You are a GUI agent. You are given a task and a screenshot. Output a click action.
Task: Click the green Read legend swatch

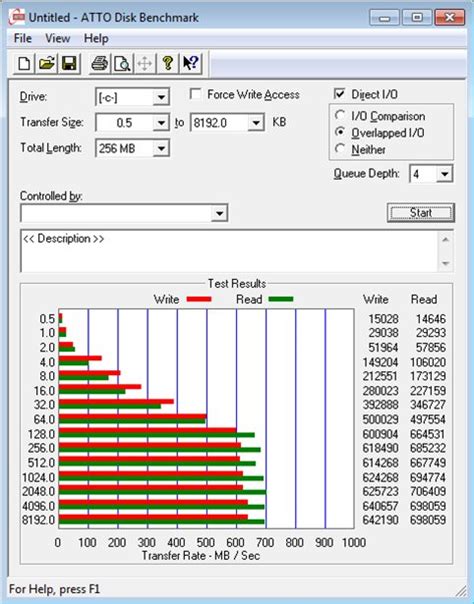pos(281,299)
